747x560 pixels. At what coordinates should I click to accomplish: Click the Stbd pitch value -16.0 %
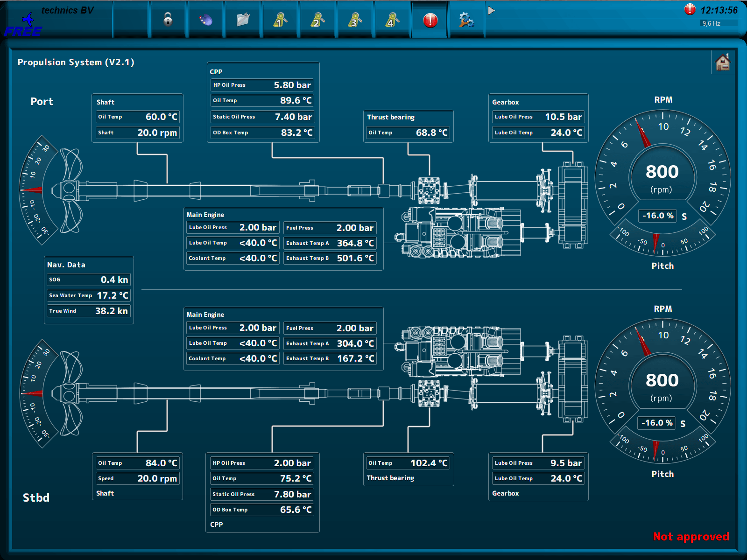click(656, 423)
